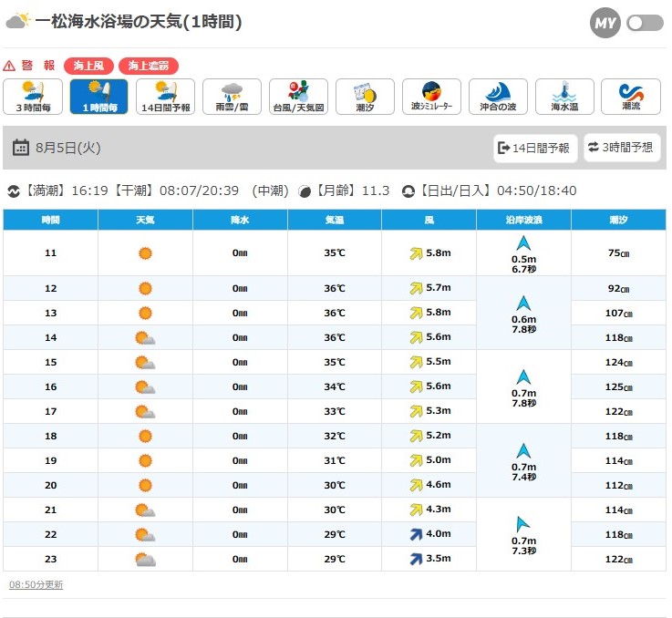Click the 降水 column header
Image resolution: width=672 pixels, height=618 pixels.
click(240, 220)
